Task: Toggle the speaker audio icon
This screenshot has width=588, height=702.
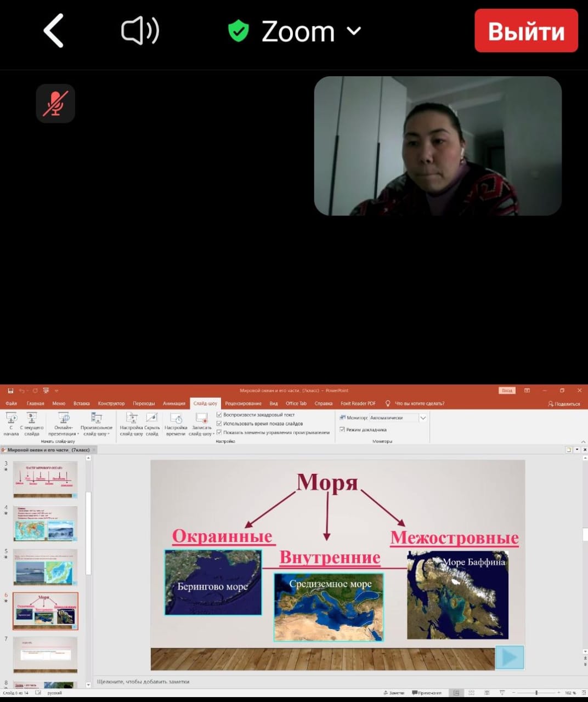Action: (x=140, y=31)
